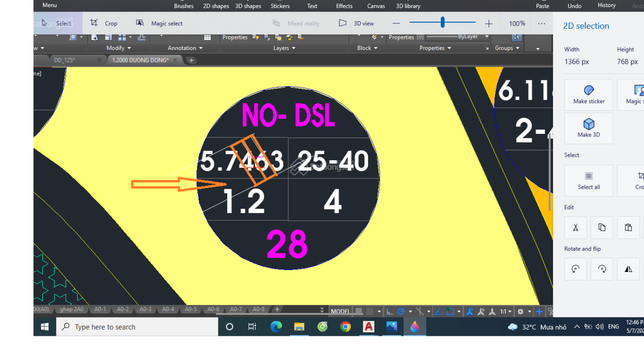Click the Windows search box
This screenshot has height=362, width=644.
click(136, 327)
